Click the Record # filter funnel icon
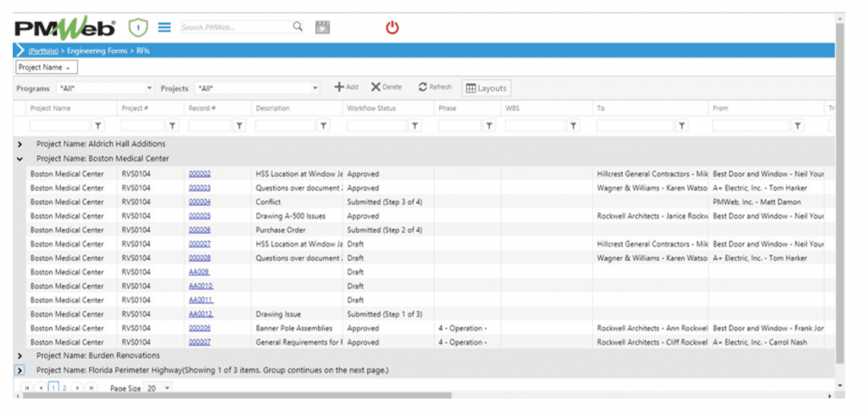 point(239,126)
